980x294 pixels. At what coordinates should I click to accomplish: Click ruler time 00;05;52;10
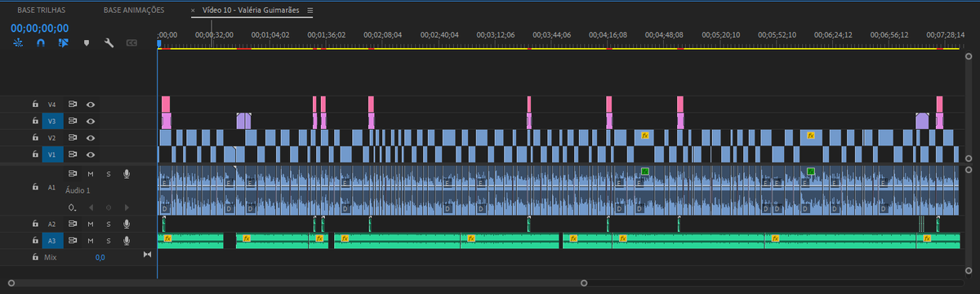point(777,35)
